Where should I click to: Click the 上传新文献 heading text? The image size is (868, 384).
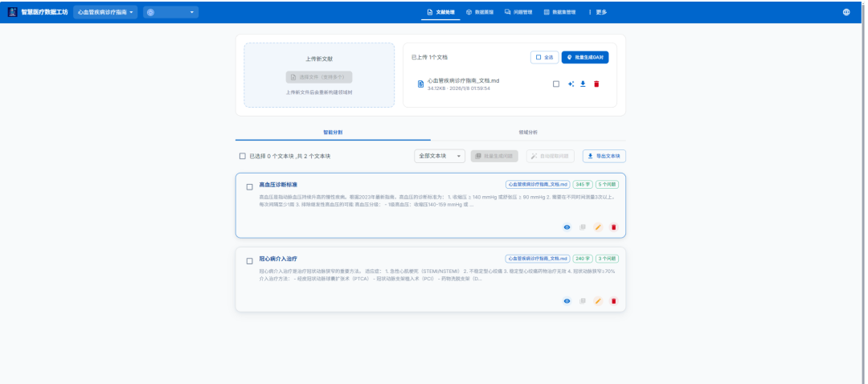coord(319,59)
